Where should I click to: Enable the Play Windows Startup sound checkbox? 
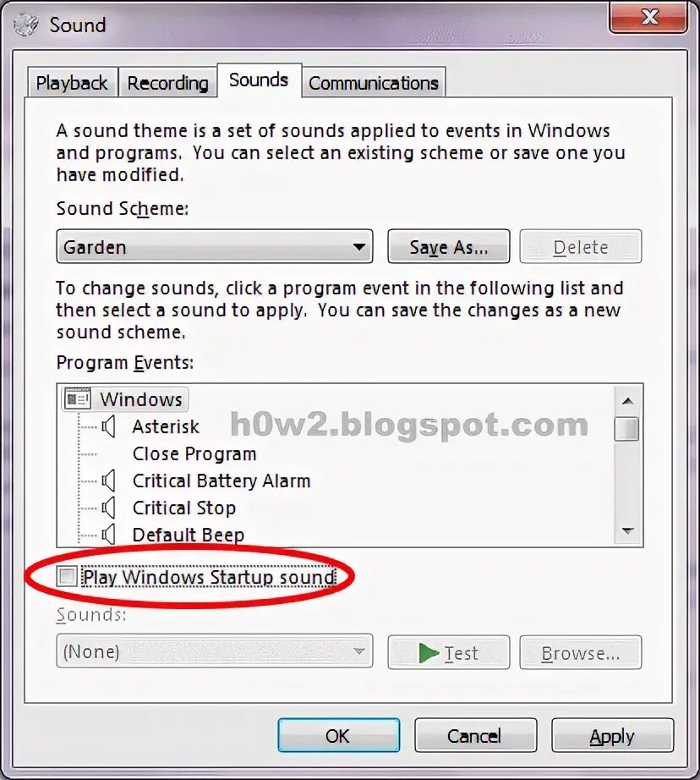[x=67, y=577]
